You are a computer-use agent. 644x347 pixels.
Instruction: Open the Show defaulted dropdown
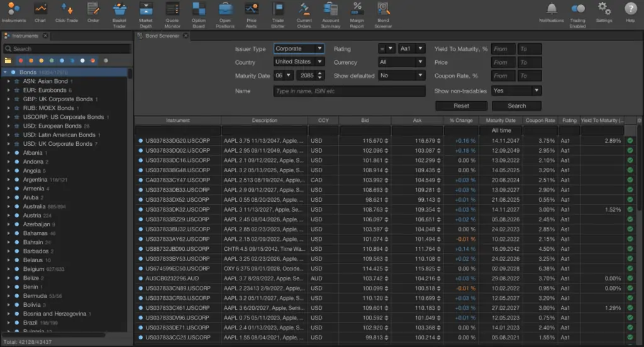pos(401,75)
